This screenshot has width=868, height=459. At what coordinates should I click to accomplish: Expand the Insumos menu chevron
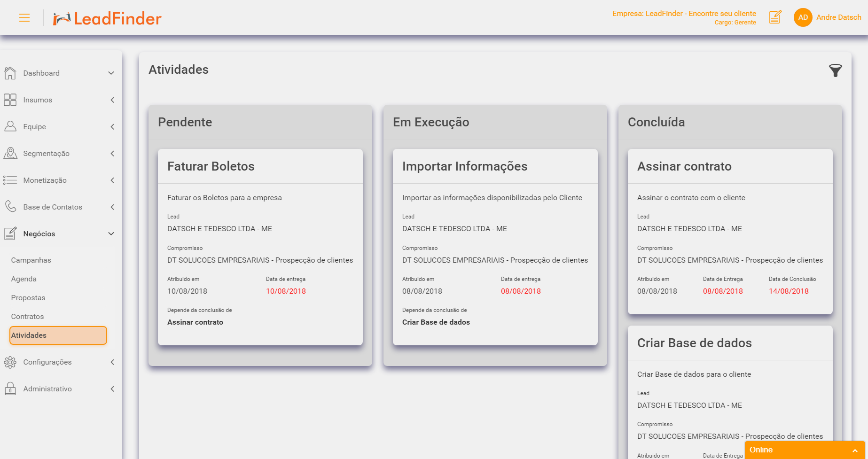coord(112,100)
